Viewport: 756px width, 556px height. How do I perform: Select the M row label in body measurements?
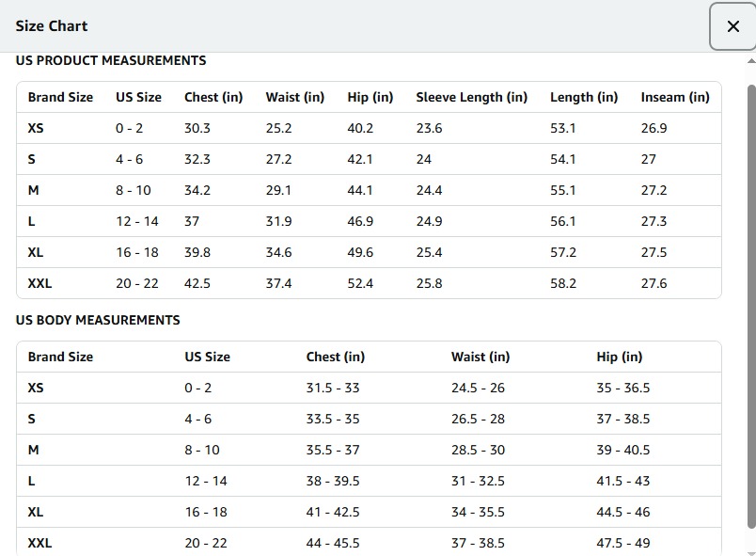34,450
